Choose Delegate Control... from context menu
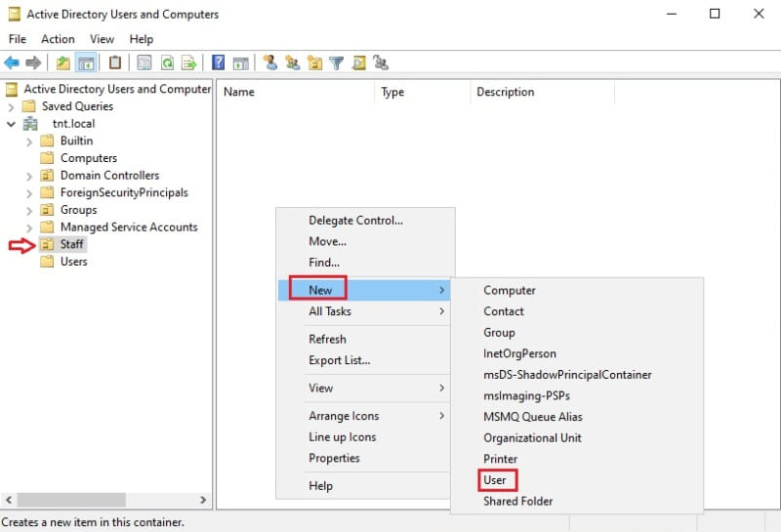Viewport: 781px width, 532px height. click(365, 221)
